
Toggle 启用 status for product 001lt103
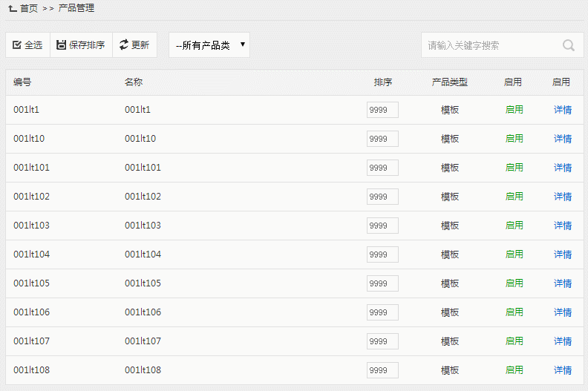514,226
